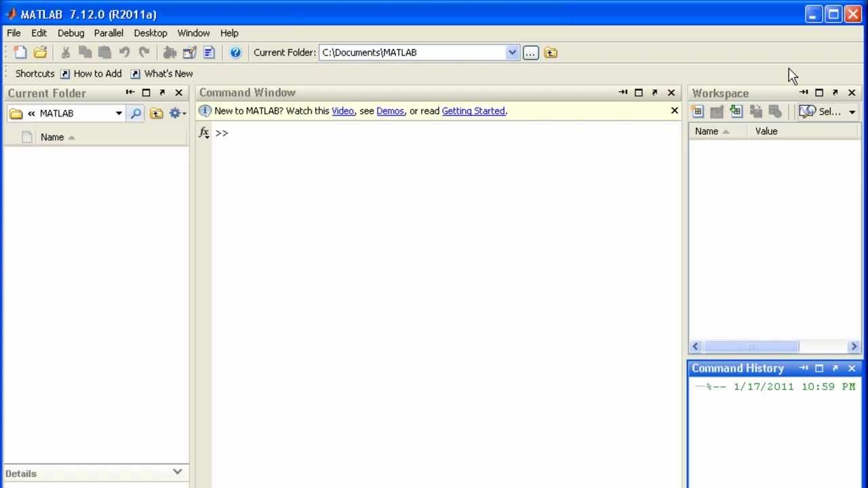Open the Help question mark icon
868x488 pixels.
click(x=235, y=52)
